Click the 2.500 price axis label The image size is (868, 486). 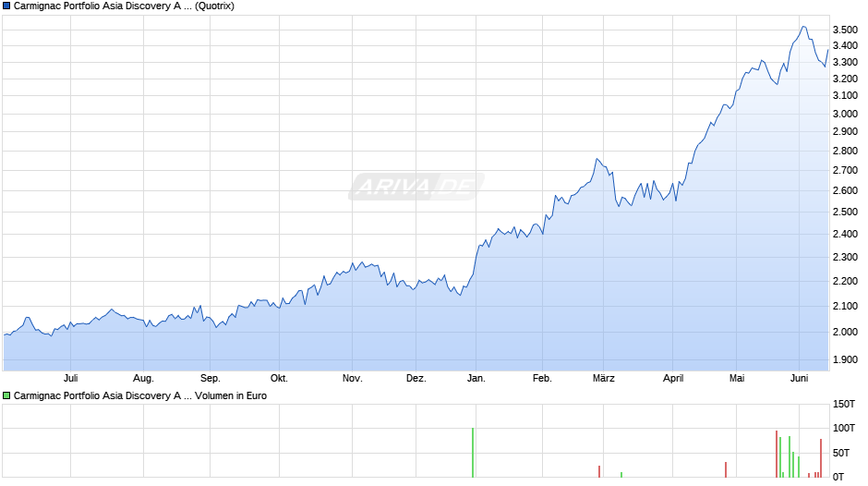(x=845, y=212)
